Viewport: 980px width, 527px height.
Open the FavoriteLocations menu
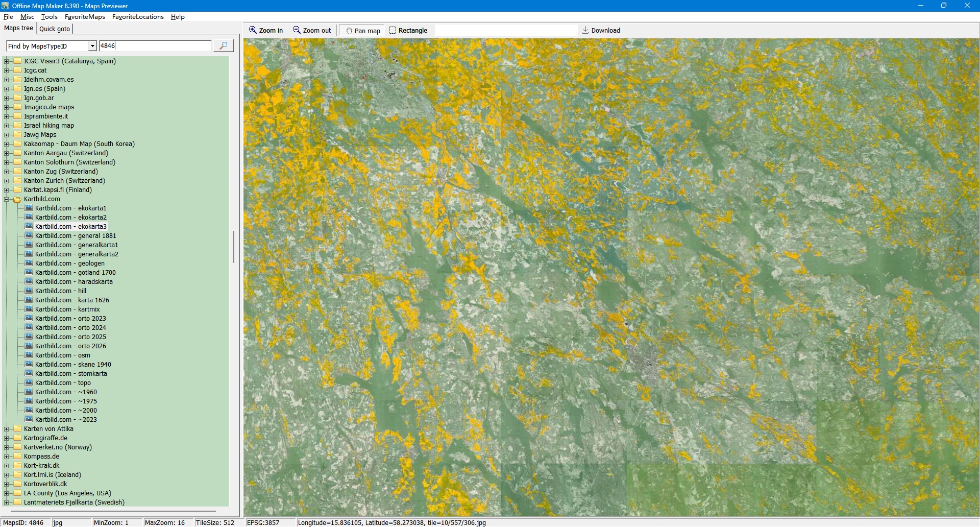[x=138, y=17]
